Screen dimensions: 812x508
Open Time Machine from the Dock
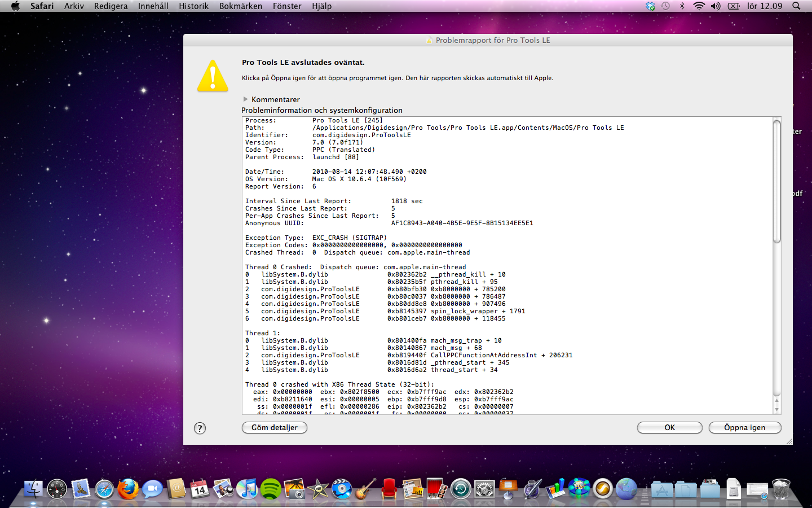(460, 489)
